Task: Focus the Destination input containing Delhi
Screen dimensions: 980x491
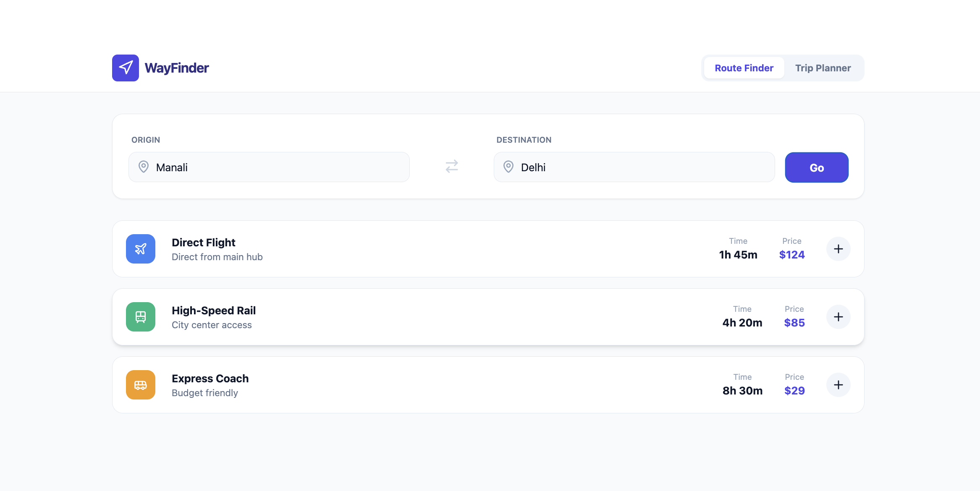Action: 634,167
